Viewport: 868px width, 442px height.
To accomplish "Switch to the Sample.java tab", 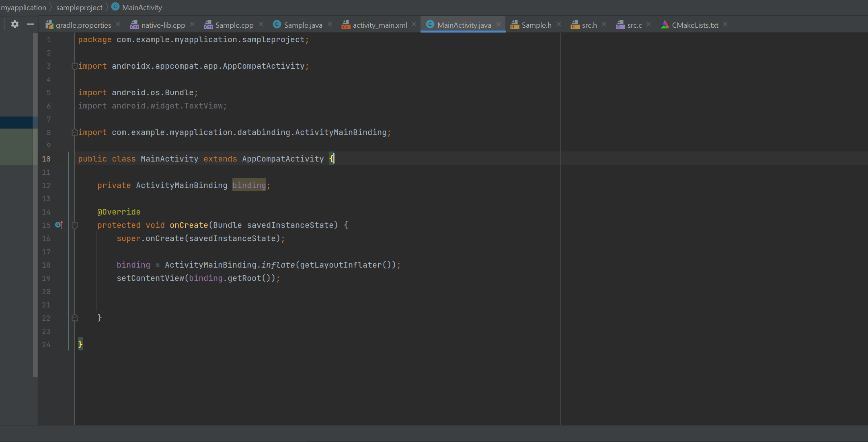I will point(303,25).
